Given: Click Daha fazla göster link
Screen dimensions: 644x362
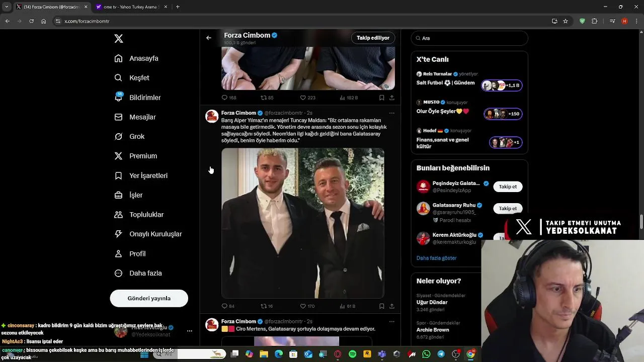Looking at the screenshot, I should (x=436, y=258).
